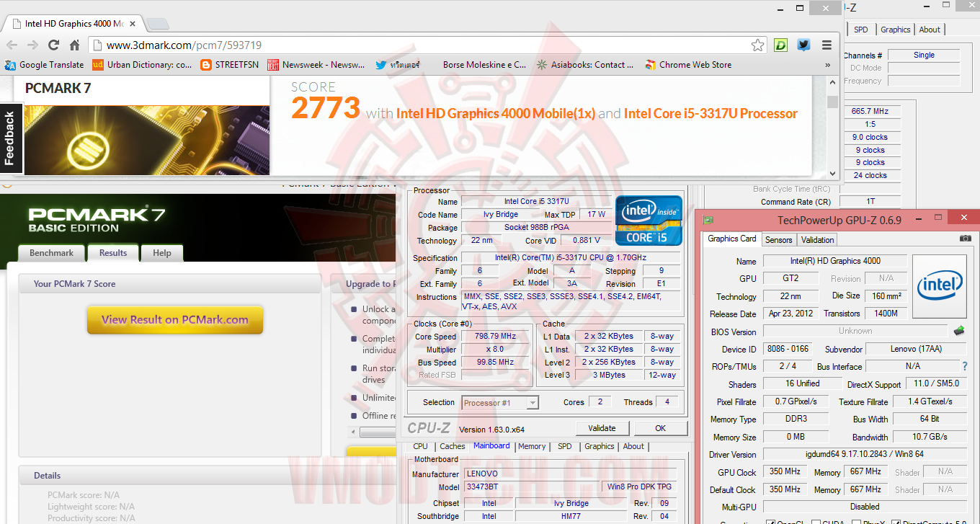This screenshot has height=524, width=980.
Task: Click the Southbridge value HM77
Action: pyautogui.click(x=571, y=516)
